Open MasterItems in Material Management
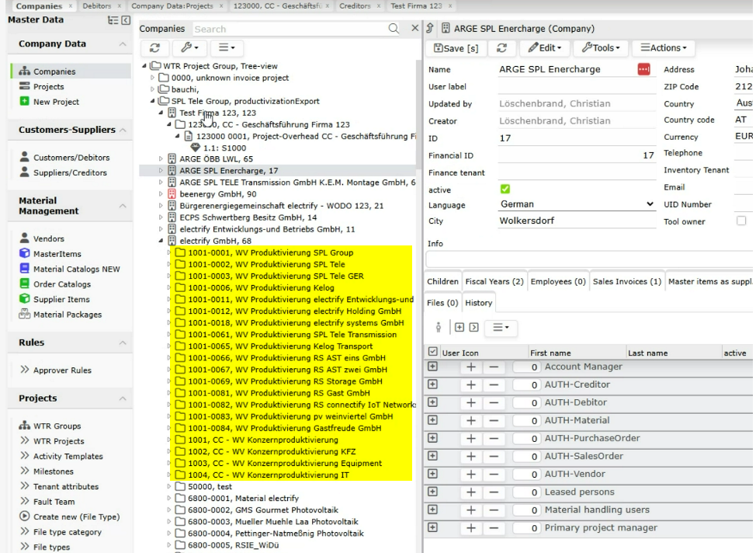Image resolution: width=756 pixels, height=553 pixels. pyautogui.click(x=57, y=254)
